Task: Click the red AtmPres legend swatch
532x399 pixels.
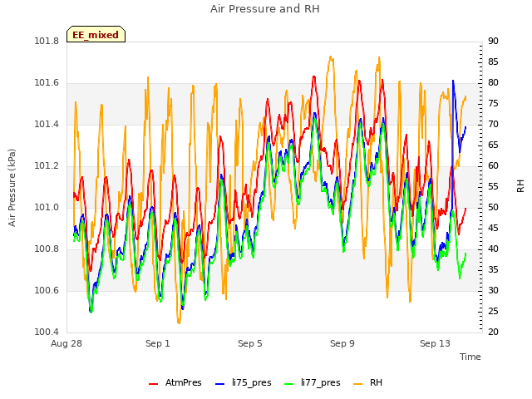Action: click(153, 384)
